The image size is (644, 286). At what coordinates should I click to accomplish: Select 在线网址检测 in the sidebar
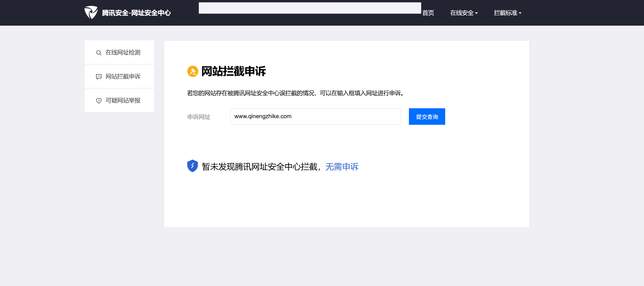[123, 52]
